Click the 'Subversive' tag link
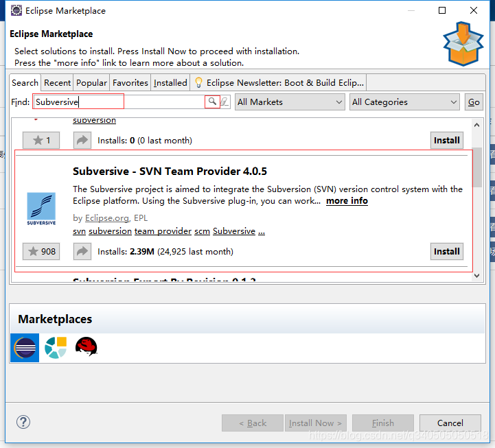The width and height of the screenshot is (495, 448). pos(234,231)
